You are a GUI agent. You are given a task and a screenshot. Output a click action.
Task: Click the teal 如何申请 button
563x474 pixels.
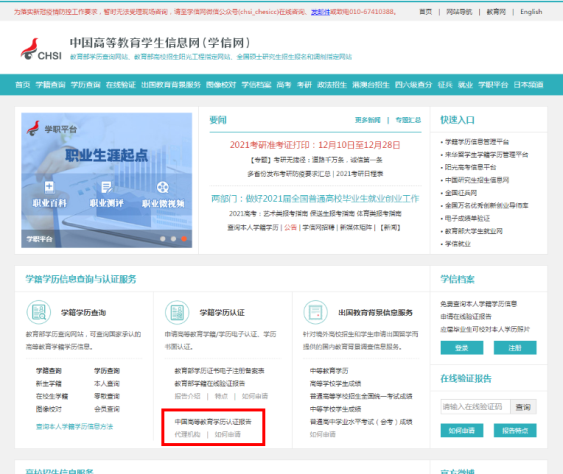[462, 430]
